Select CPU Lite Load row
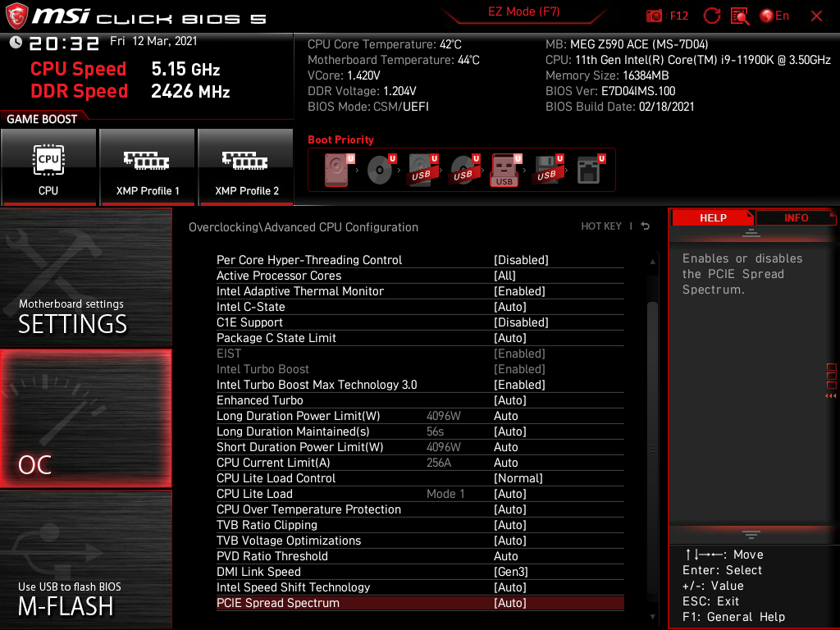This screenshot has height=630, width=840. [420, 493]
